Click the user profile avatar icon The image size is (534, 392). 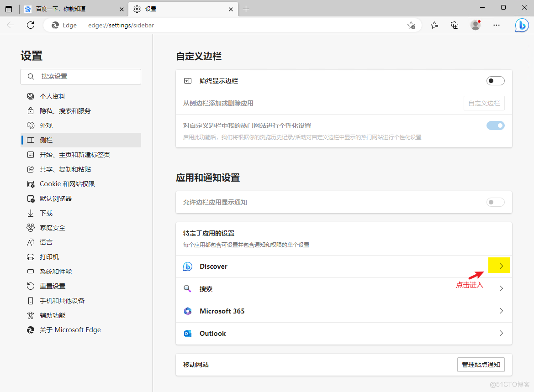click(x=476, y=25)
